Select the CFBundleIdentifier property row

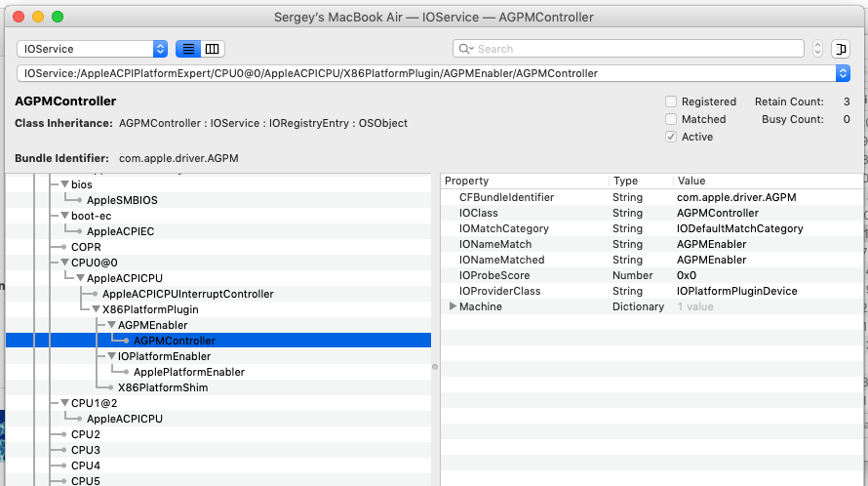[651, 197]
